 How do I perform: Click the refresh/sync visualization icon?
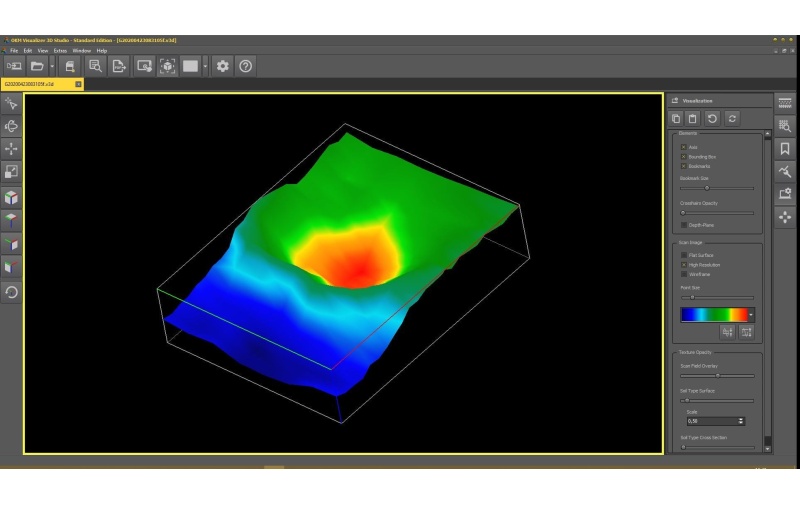[x=732, y=118]
